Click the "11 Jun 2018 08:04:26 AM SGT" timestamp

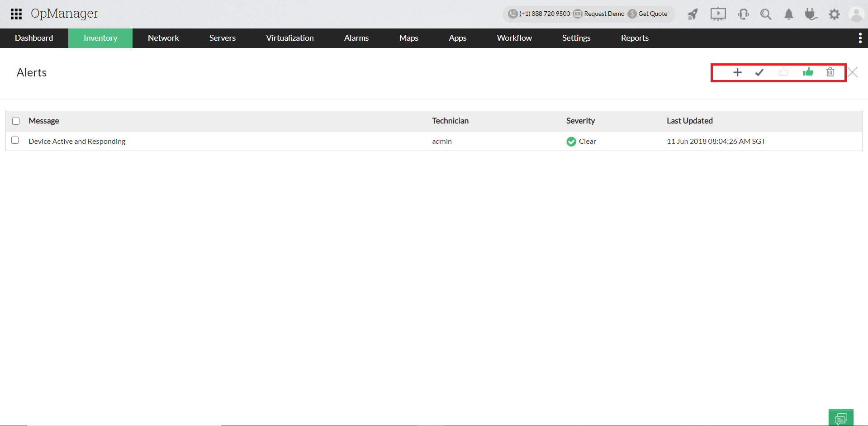pos(716,142)
